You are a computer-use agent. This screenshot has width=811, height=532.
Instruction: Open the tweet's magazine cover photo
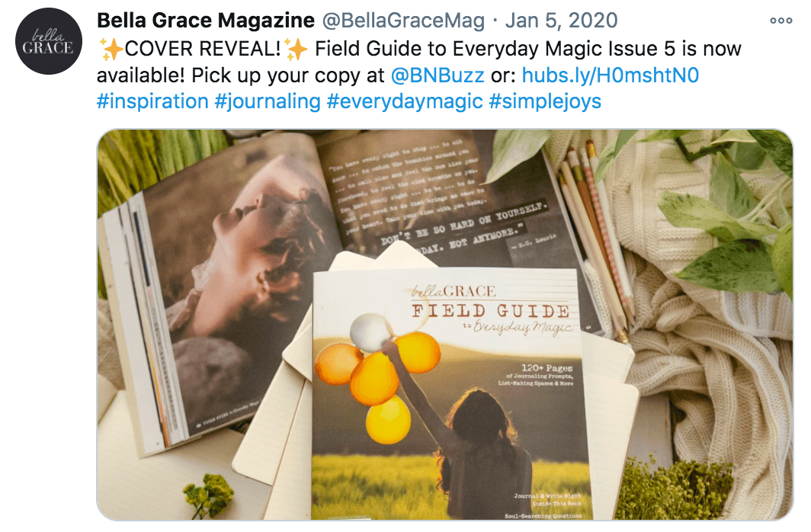tap(445, 325)
